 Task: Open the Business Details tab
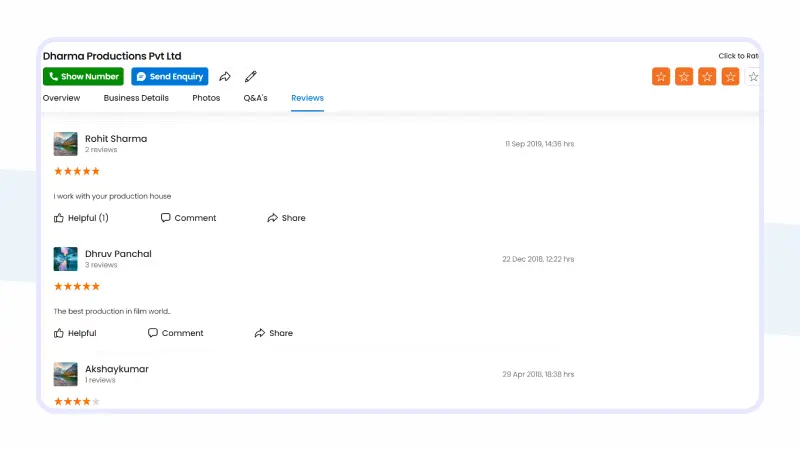pyautogui.click(x=136, y=98)
